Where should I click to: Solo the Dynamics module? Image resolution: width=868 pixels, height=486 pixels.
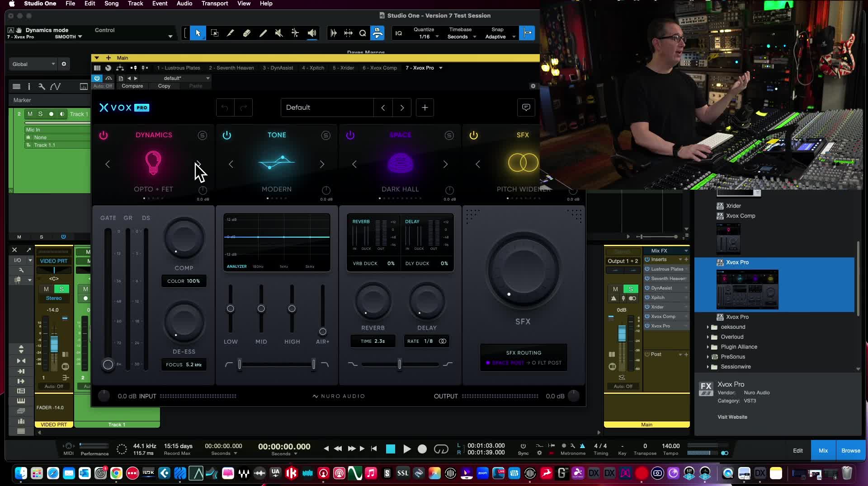click(203, 136)
